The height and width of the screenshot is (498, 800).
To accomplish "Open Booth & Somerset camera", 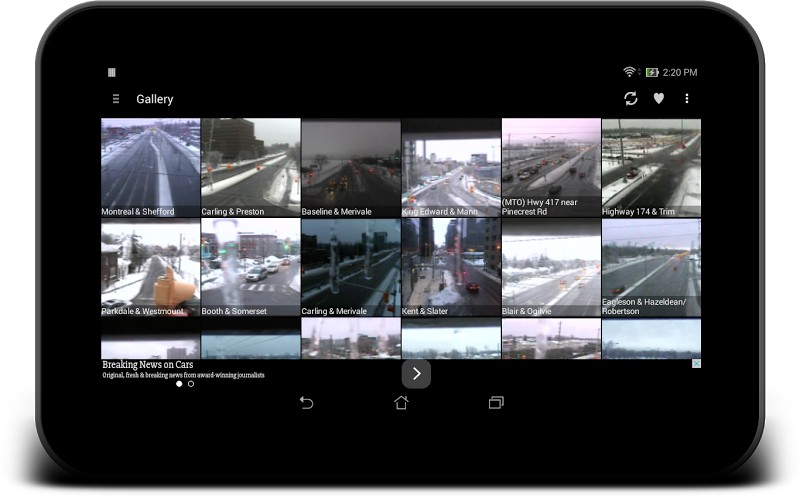I will click(251, 268).
